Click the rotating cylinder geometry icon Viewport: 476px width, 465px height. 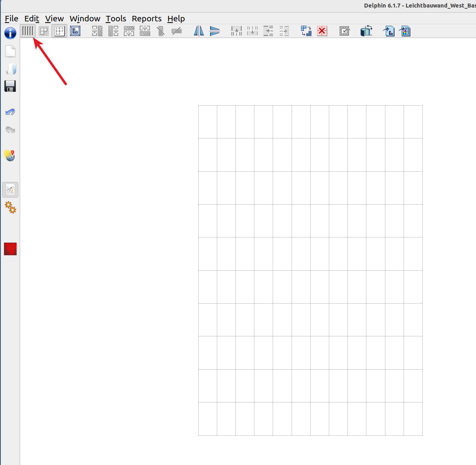[366, 31]
